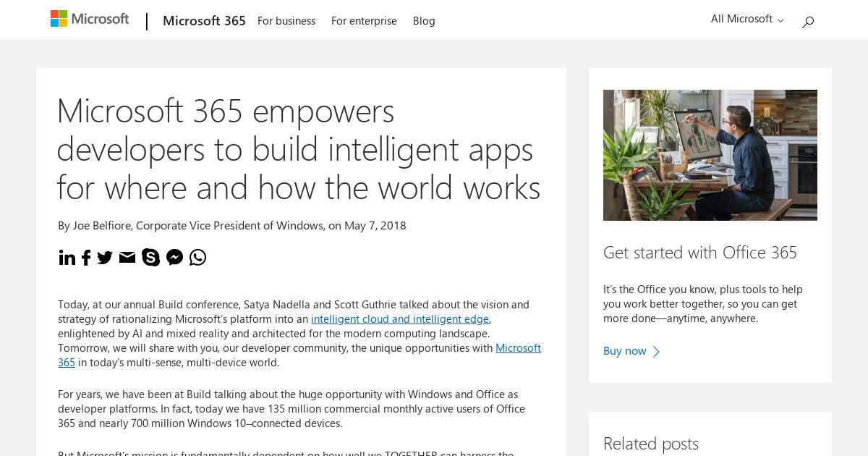Image resolution: width=868 pixels, height=456 pixels.
Task: Share article on Skype
Action: pyautogui.click(x=150, y=257)
